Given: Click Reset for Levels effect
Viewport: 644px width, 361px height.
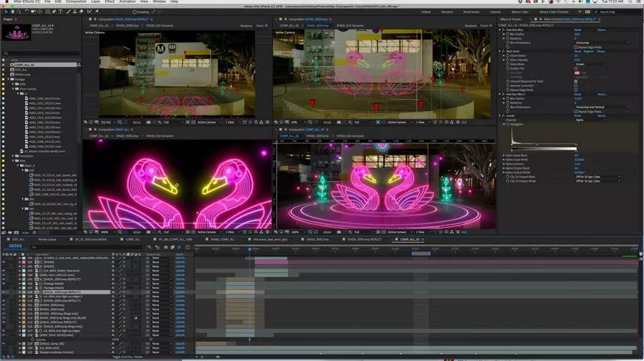Looking at the screenshot, I should (x=577, y=115).
